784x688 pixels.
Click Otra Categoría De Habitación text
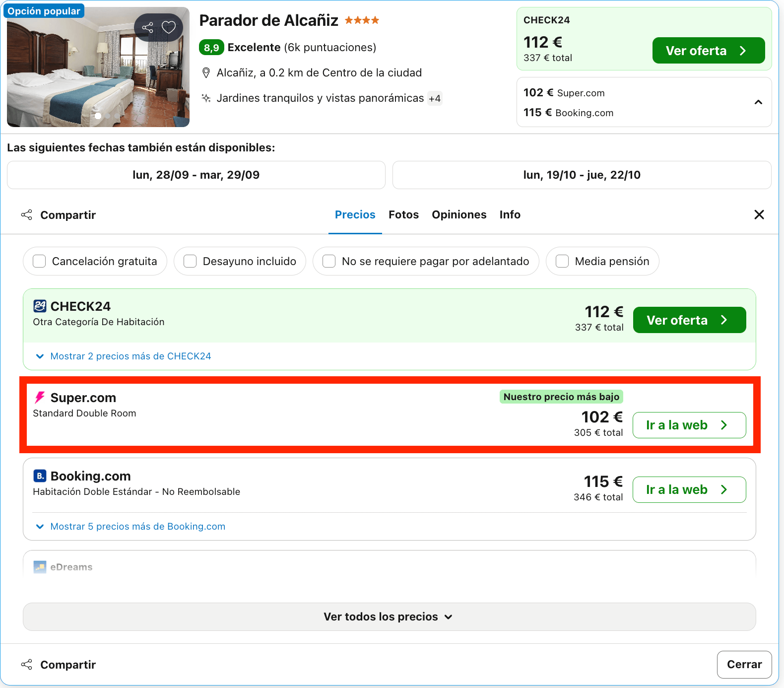(x=99, y=322)
